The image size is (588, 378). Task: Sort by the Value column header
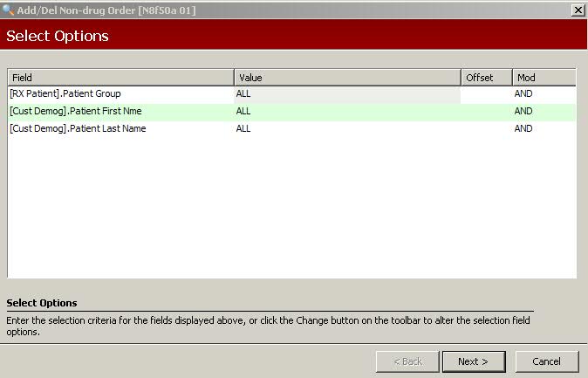pyautogui.click(x=347, y=78)
